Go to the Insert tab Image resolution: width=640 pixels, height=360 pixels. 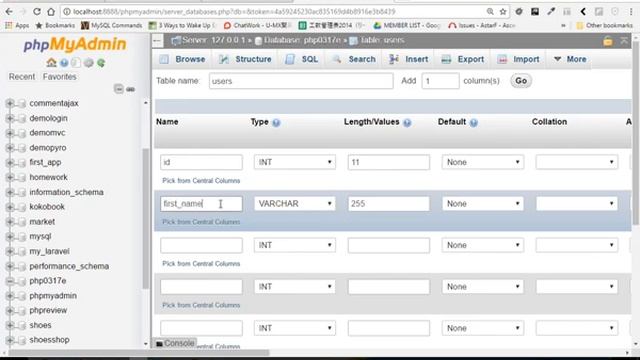tap(409, 59)
